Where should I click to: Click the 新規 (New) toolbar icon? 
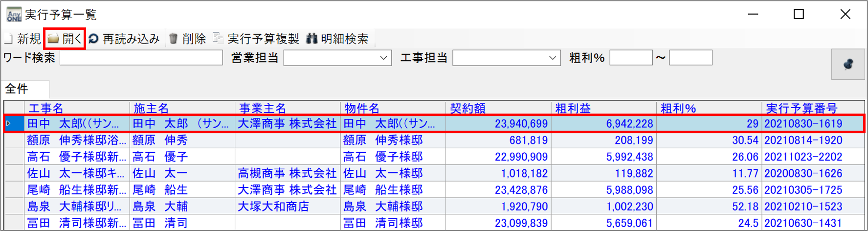[x=8, y=39]
